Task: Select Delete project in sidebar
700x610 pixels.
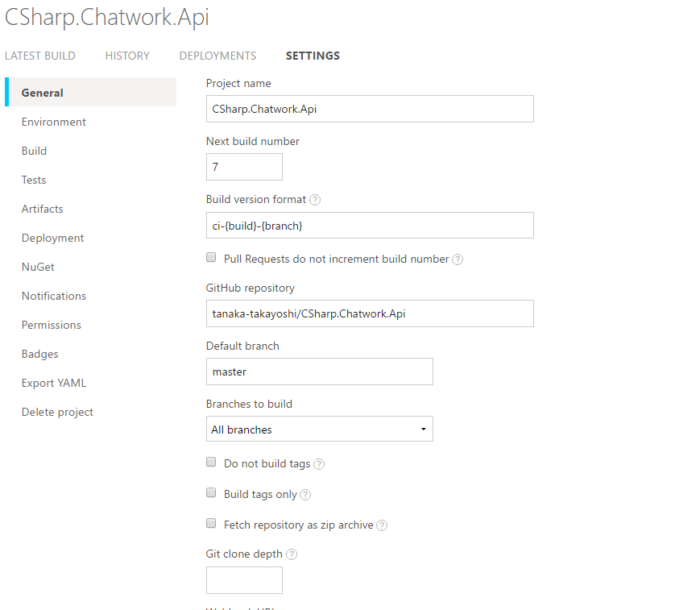Action: point(57,413)
